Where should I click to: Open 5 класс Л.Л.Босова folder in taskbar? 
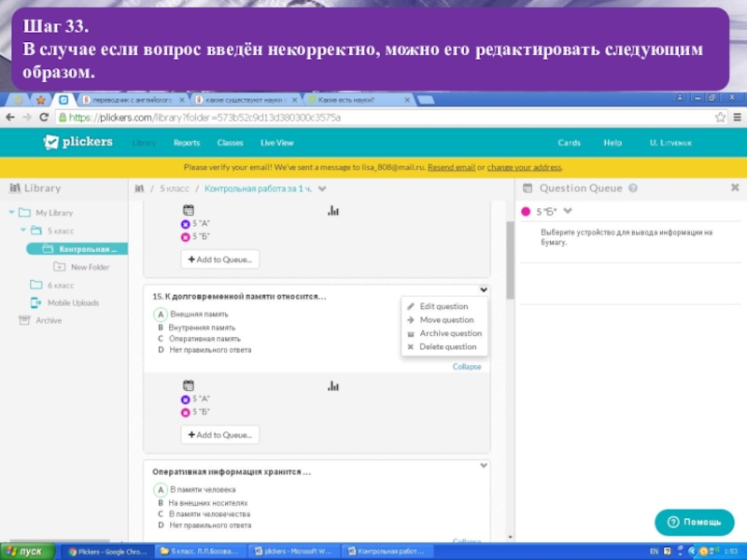(202, 552)
